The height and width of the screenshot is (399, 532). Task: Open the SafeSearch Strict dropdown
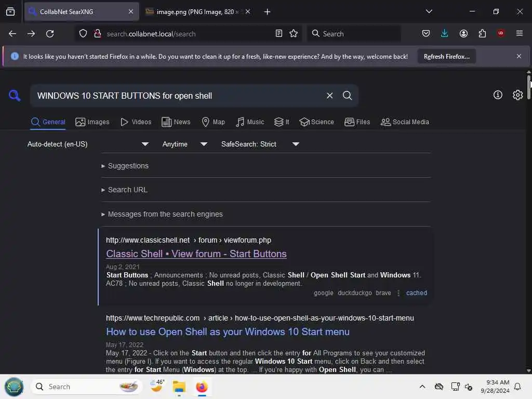click(x=260, y=144)
